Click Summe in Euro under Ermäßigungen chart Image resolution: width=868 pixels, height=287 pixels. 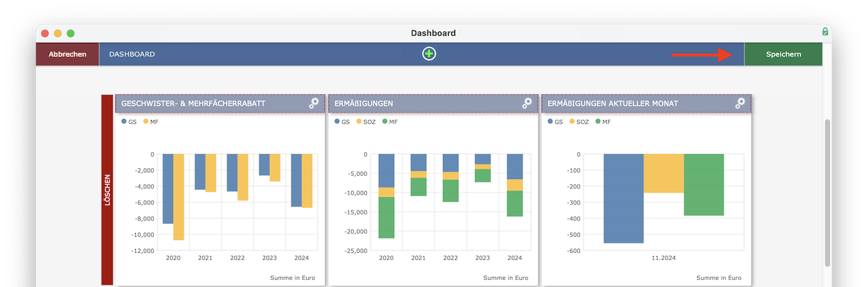pyautogui.click(x=506, y=278)
